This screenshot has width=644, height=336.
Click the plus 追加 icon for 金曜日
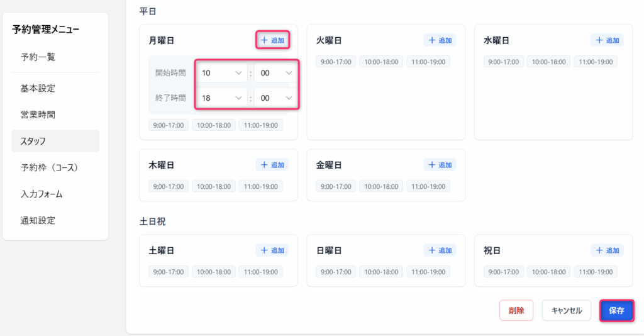tap(440, 165)
